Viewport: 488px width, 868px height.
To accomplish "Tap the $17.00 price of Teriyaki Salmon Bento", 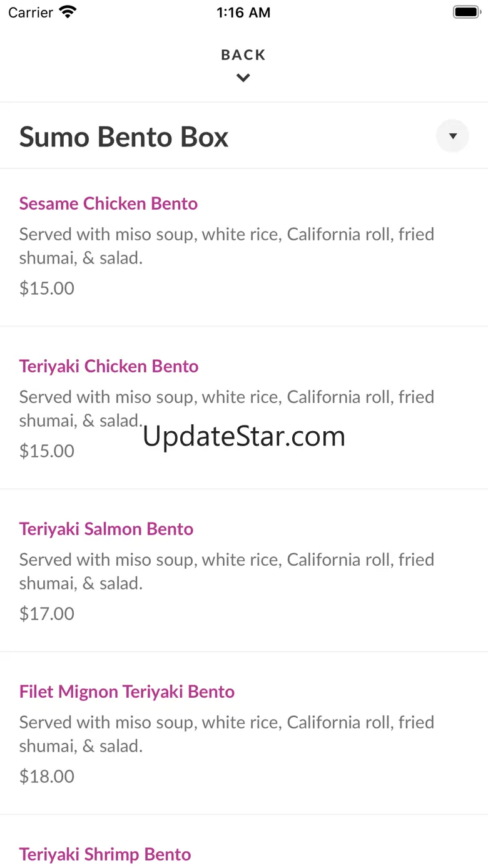I will pyautogui.click(x=47, y=614).
